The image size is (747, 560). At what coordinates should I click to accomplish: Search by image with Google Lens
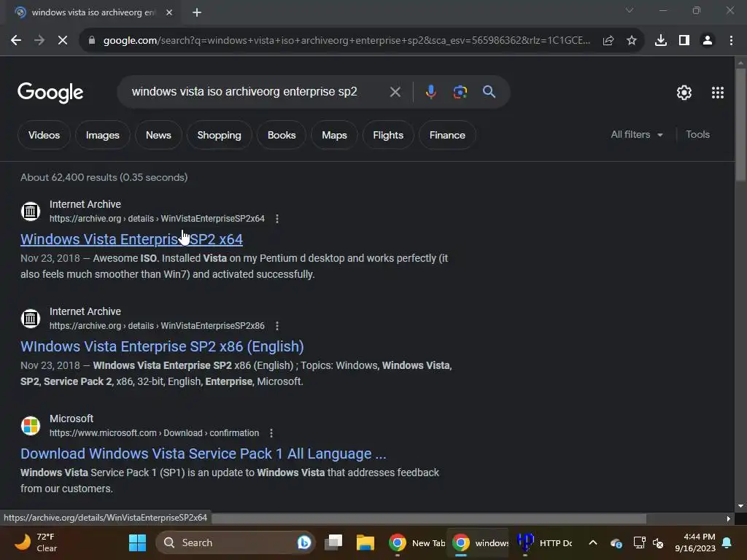[x=460, y=91]
